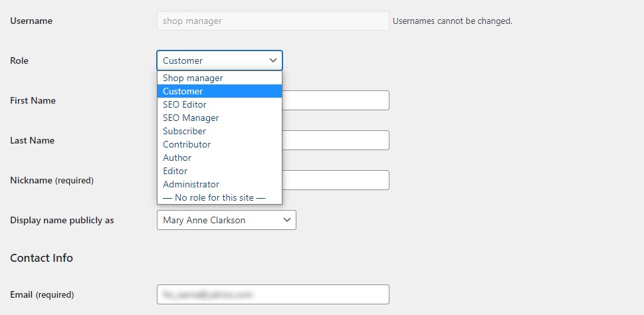The width and height of the screenshot is (644, 315).
Task: Click the disabled Username field
Action: click(273, 21)
